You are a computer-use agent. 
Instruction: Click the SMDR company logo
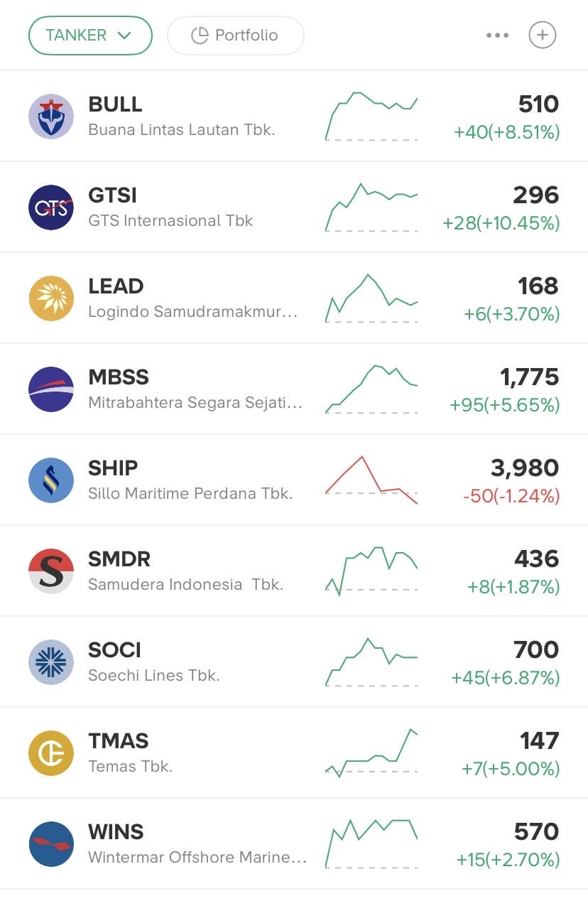pos(51,571)
